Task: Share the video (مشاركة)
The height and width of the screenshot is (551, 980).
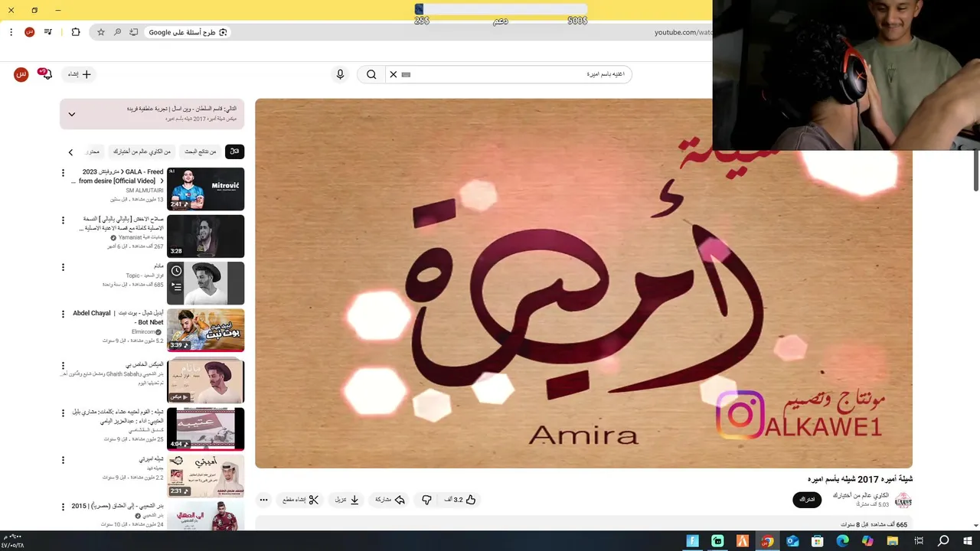Action: [x=390, y=500]
